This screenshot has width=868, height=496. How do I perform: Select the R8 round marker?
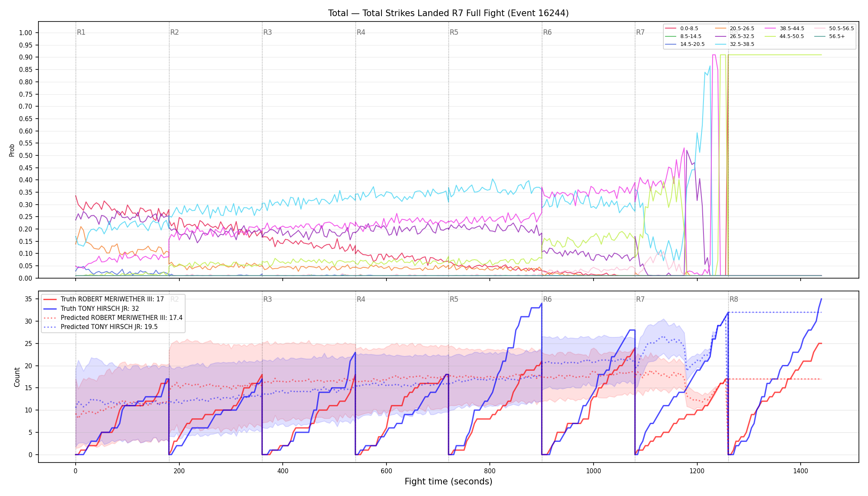(x=734, y=299)
